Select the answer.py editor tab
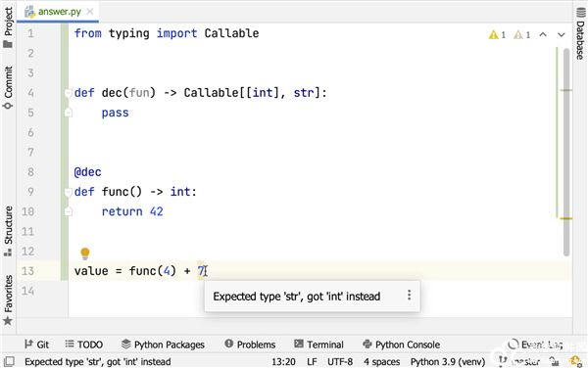The width and height of the screenshot is (588, 368). (58, 12)
